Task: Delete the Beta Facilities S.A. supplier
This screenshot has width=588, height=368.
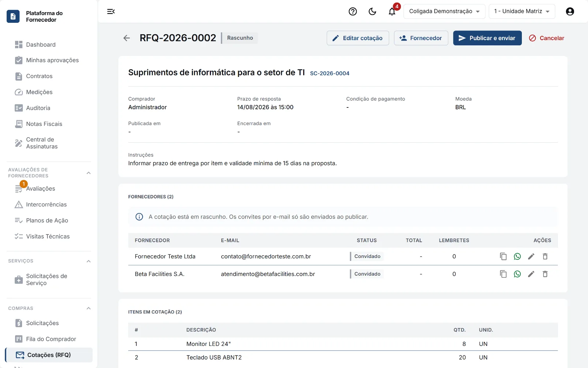Action: (x=545, y=274)
